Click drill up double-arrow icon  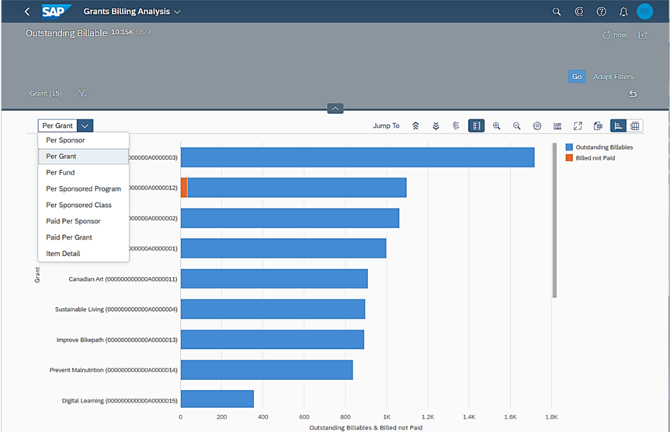tap(415, 126)
